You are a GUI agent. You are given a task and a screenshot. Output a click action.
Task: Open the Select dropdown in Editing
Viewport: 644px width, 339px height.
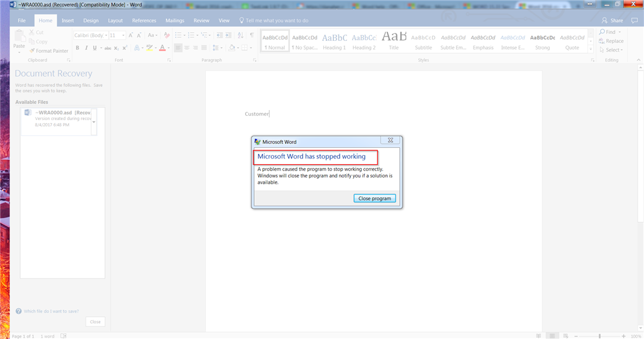611,50
